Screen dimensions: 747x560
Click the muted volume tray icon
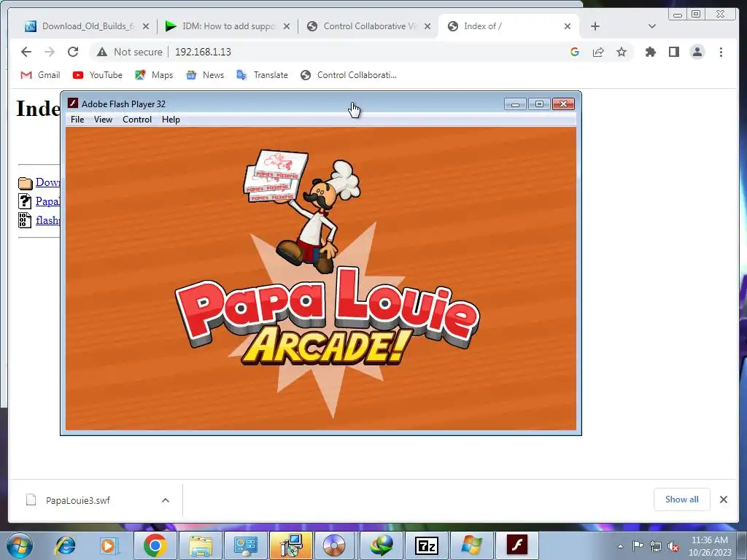[673, 546]
